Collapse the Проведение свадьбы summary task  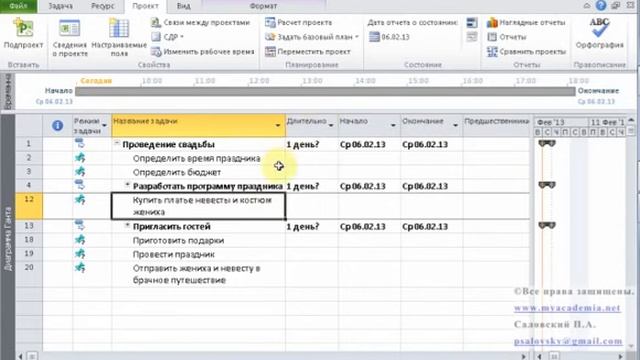[117, 143]
